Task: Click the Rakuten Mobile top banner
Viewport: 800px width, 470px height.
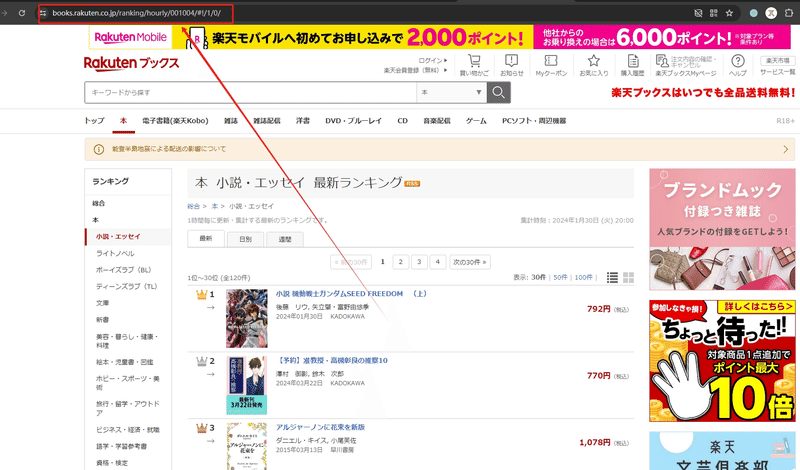Action: [x=441, y=37]
